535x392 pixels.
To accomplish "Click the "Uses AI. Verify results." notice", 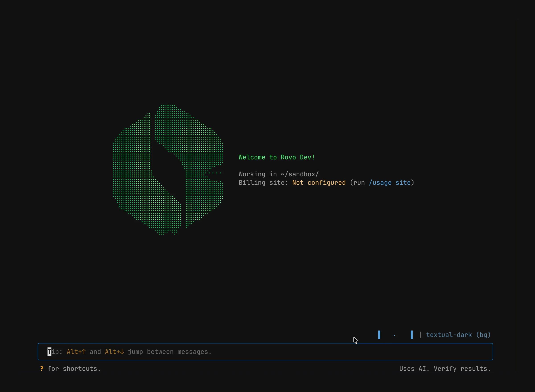I will coord(445,369).
